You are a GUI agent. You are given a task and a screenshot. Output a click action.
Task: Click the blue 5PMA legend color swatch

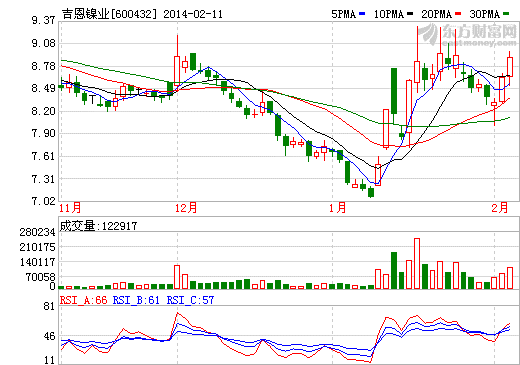[x=362, y=14]
